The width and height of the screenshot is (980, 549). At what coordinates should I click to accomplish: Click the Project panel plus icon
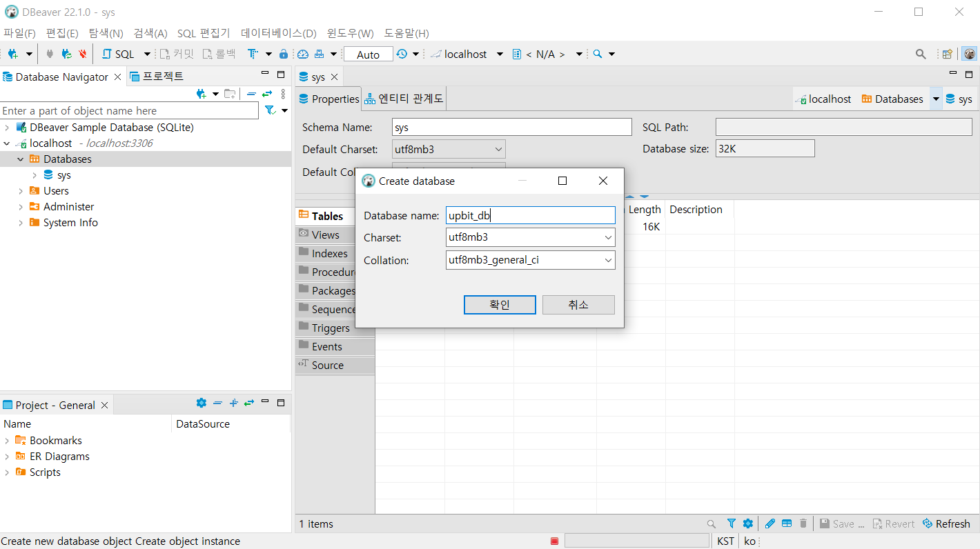coord(234,403)
